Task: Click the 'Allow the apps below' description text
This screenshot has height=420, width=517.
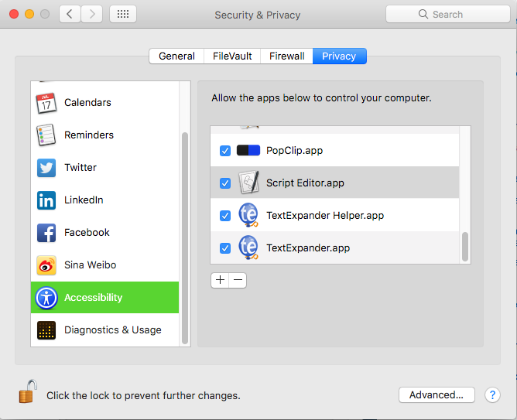Action: 321,97
